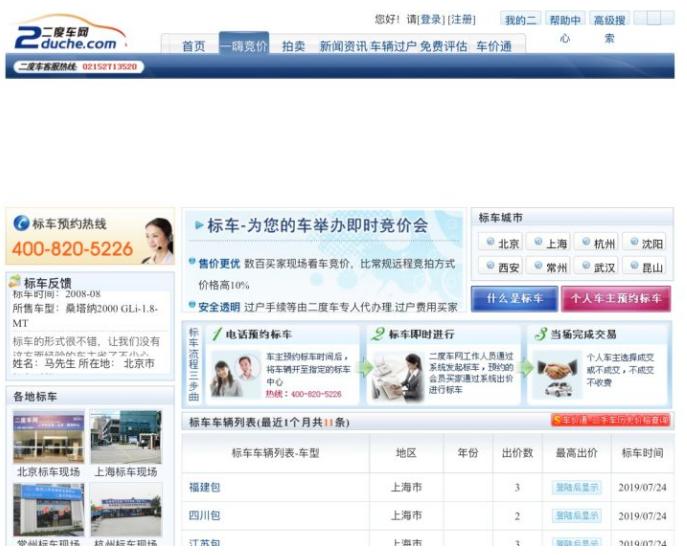The width and height of the screenshot is (687, 555).
Task: Click 2019/07/24 date in 福建包 row
Action: [642, 487]
